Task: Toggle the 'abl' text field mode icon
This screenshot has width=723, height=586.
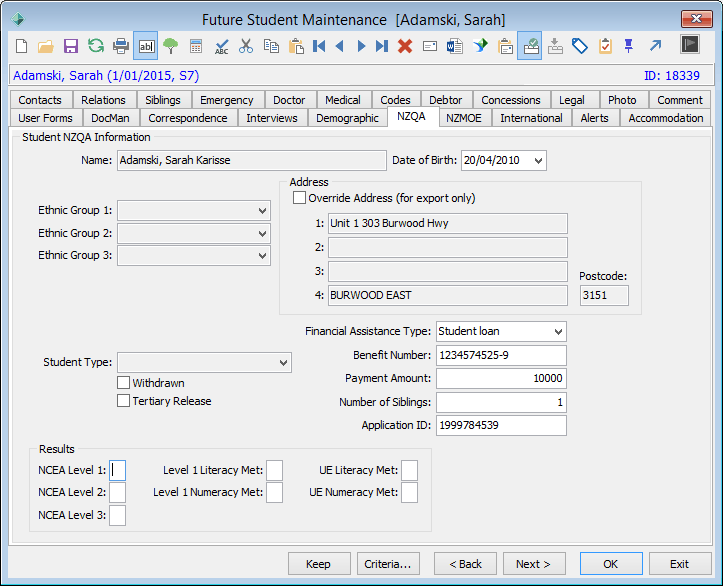Action: (146, 46)
